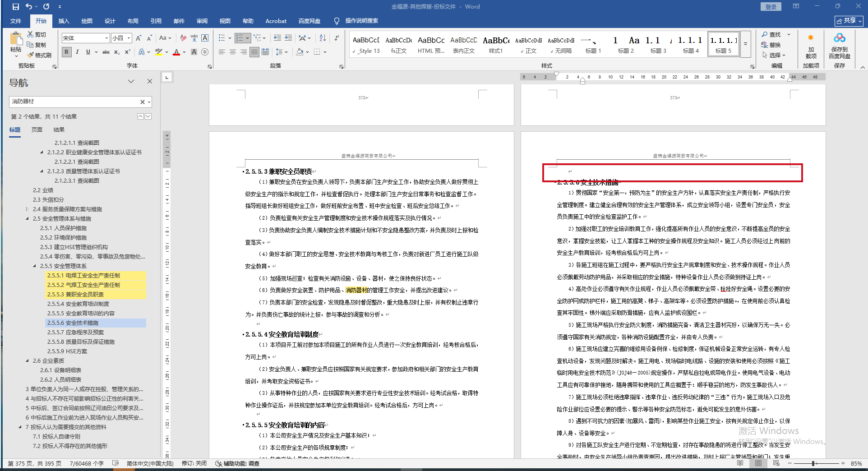This screenshot has width=868, height=471.
Task: Clear all formatting with the eraser icon
Action: point(183,38)
